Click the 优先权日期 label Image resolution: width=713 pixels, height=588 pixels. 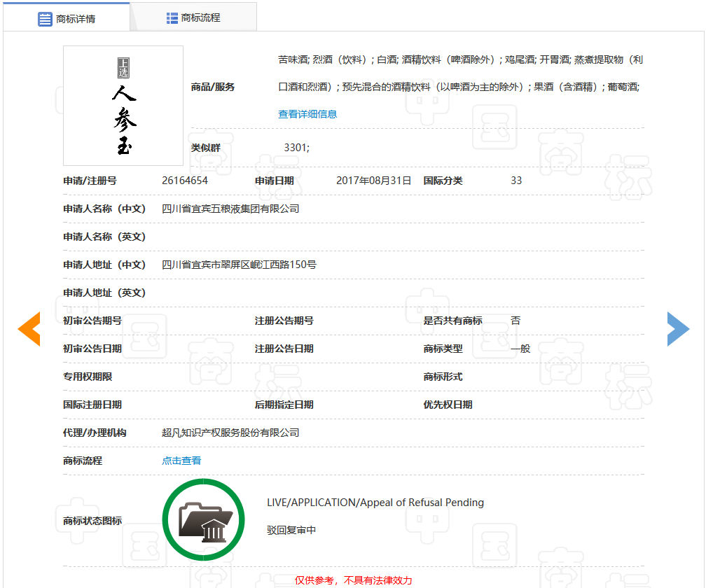448,405
